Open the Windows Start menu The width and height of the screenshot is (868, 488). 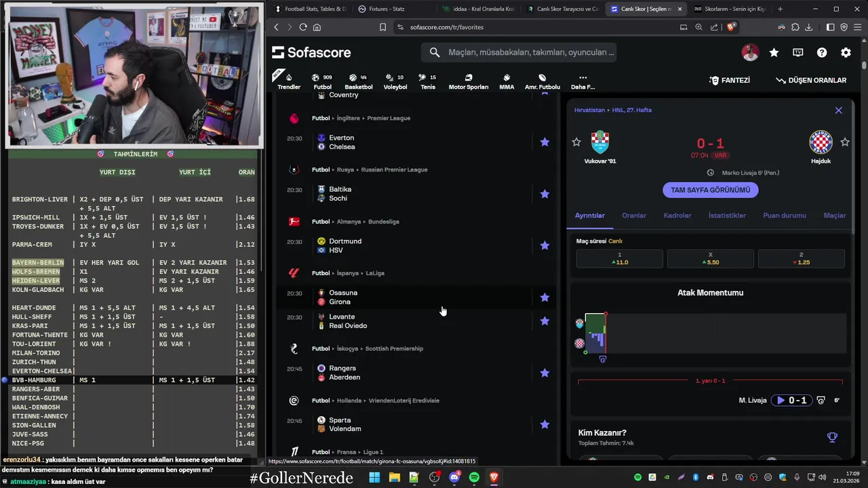[x=374, y=478]
